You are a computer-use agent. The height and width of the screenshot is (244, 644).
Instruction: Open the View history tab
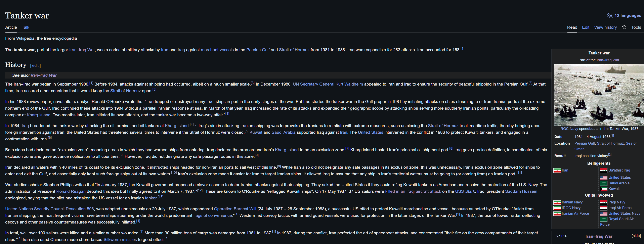click(605, 27)
